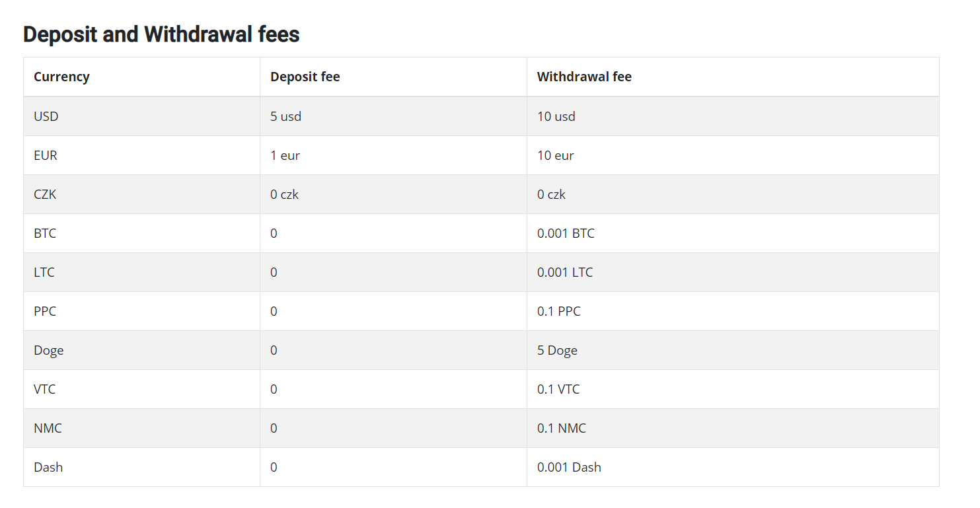Select the Doge currency cell
The width and height of the screenshot is (980, 508).
(49, 350)
